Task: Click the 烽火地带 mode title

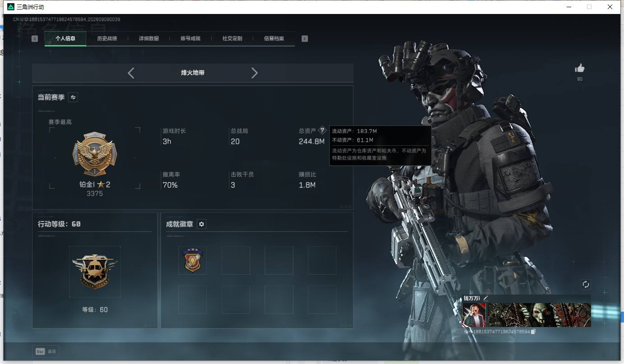Action: coord(193,73)
